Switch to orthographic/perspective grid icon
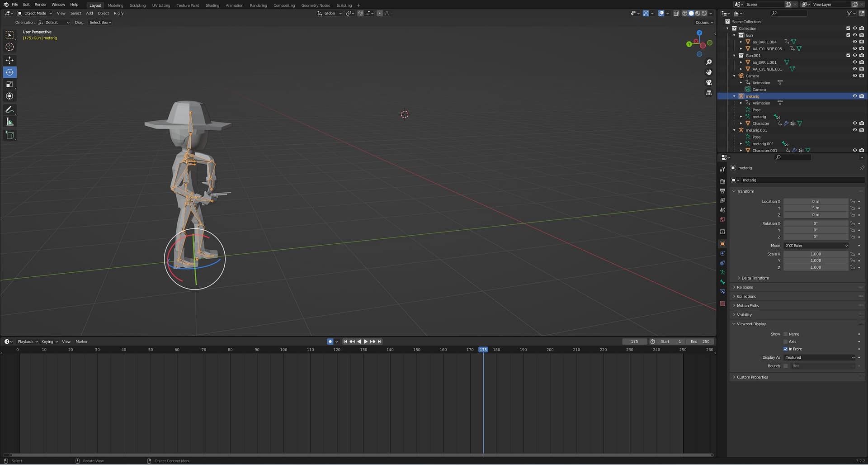 pyautogui.click(x=709, y=93)
